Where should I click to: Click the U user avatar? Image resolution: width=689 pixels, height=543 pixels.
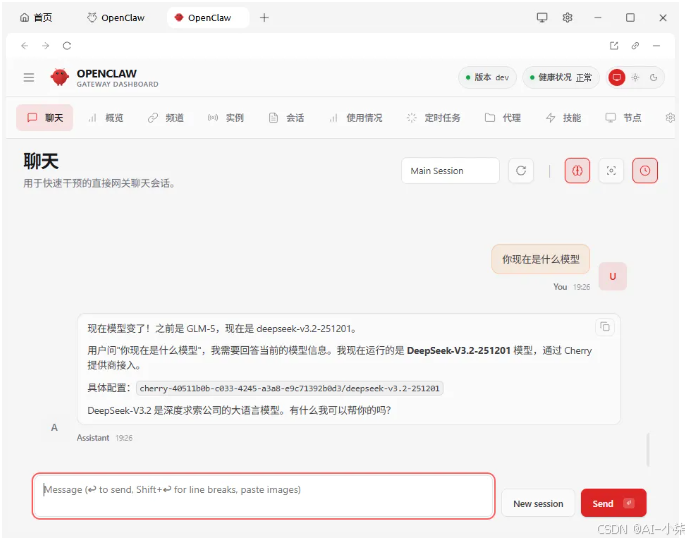613,276
